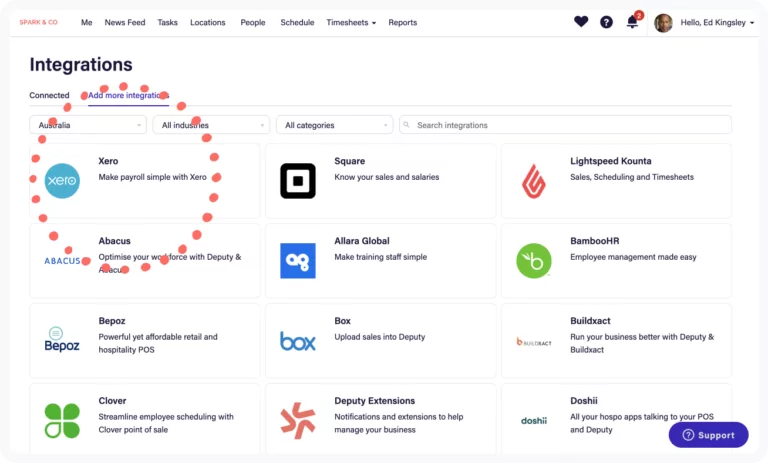Open the Deputy Extensions integration title

[375, 401]
